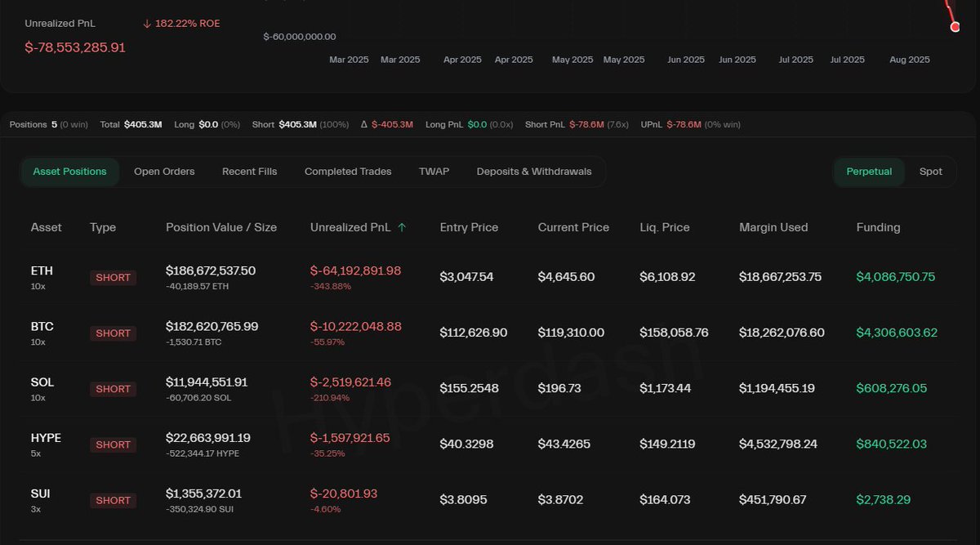Viewport: 980px width, 545px height.
Task: Click ETH unrealized PnL $-64,192,891.98
Action: [356, 270]
